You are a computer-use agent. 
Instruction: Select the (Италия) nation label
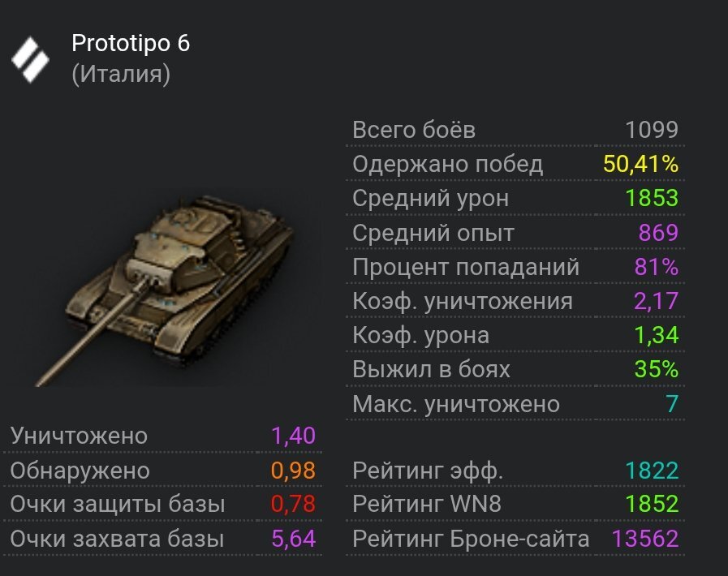[x=121, y=75]
